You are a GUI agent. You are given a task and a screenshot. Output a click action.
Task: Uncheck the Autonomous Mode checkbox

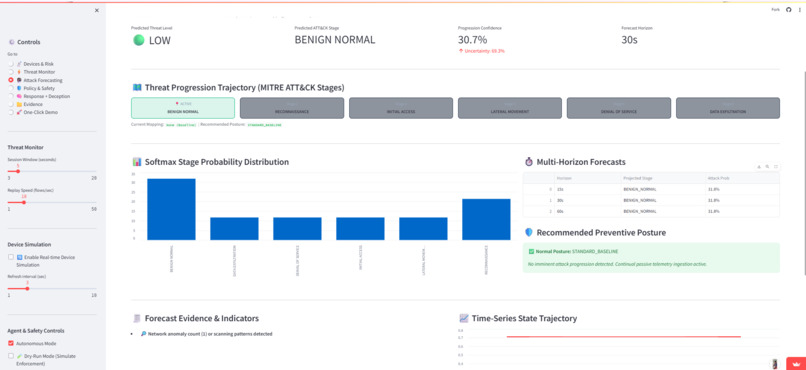click(x=11, y=343)
